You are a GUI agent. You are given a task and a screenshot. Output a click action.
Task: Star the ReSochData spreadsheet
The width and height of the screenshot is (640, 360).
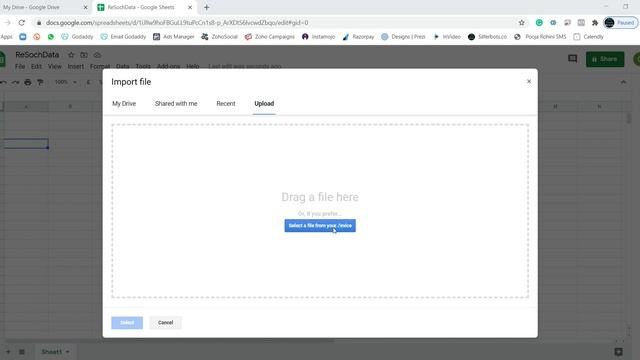(71, 55)
